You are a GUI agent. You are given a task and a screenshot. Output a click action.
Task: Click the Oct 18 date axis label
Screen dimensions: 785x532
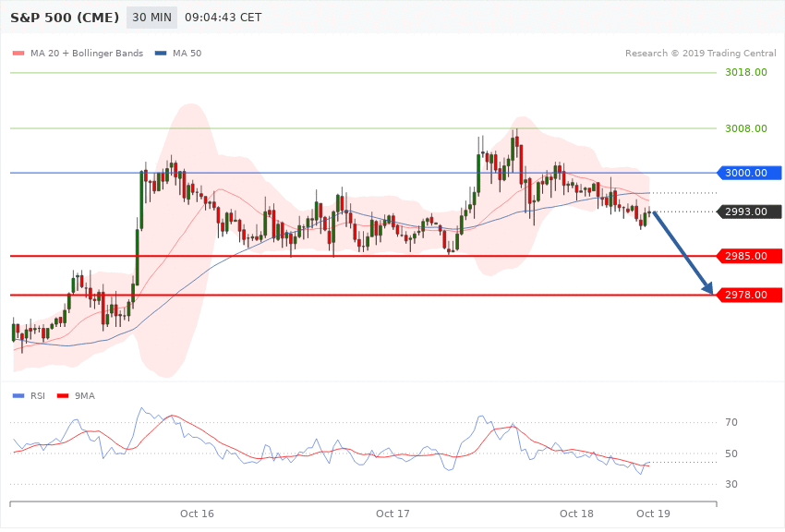click(576, 514)
